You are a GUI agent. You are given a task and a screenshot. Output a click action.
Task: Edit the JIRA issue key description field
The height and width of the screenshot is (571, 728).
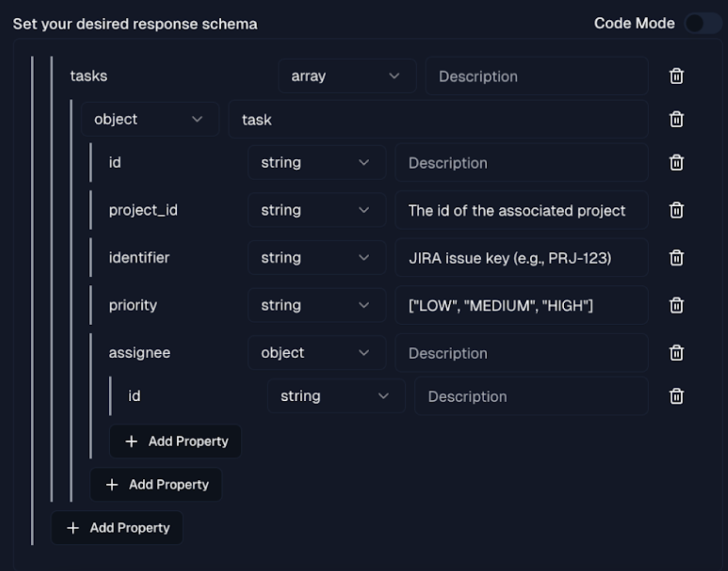pyautogui.click(x=521, y=258)
